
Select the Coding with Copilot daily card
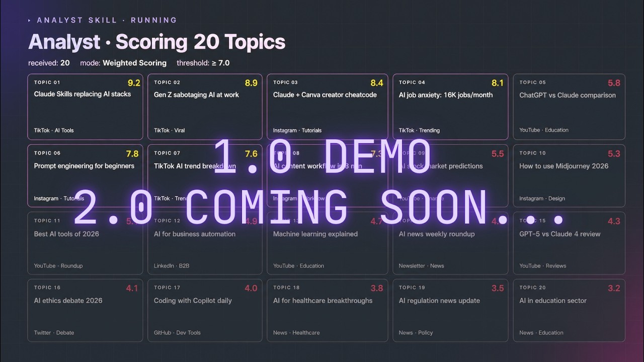(x=205, y=311)
